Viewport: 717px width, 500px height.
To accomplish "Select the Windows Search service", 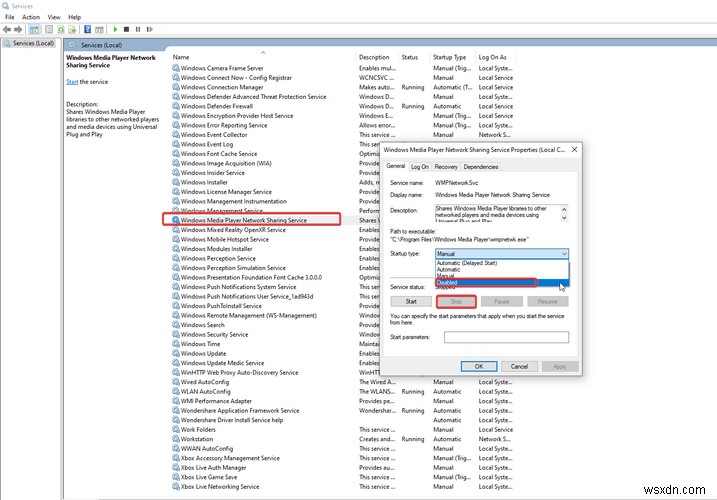I will click(x=276, y=325).
